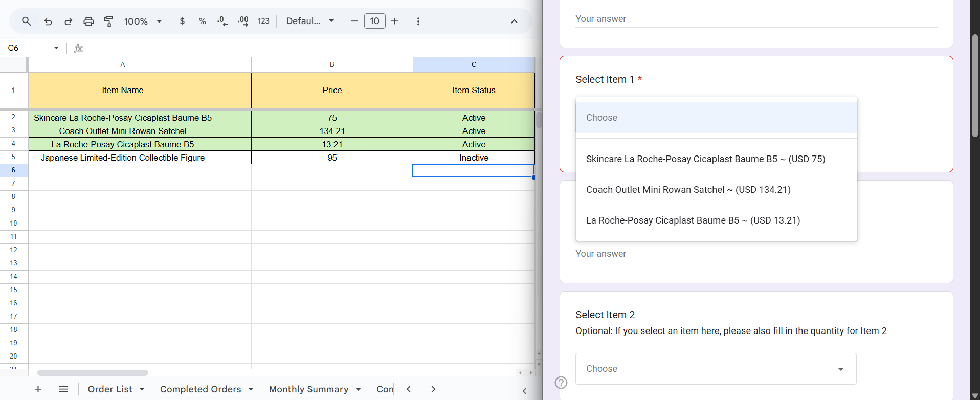980x400 pixels.
Task: Click the form scrollbar's down arrow
Action: [975, 395]
